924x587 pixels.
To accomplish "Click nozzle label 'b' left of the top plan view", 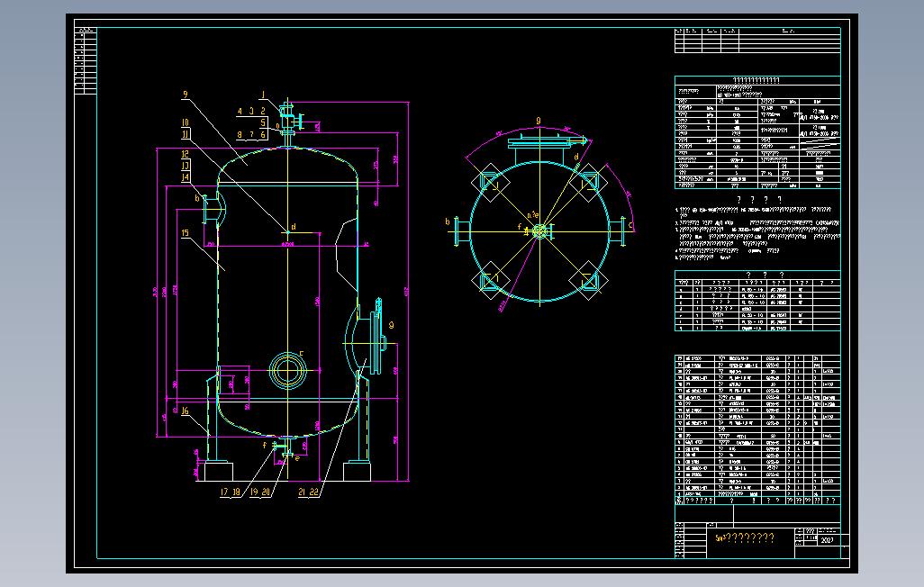I will (x=448, y=221).
